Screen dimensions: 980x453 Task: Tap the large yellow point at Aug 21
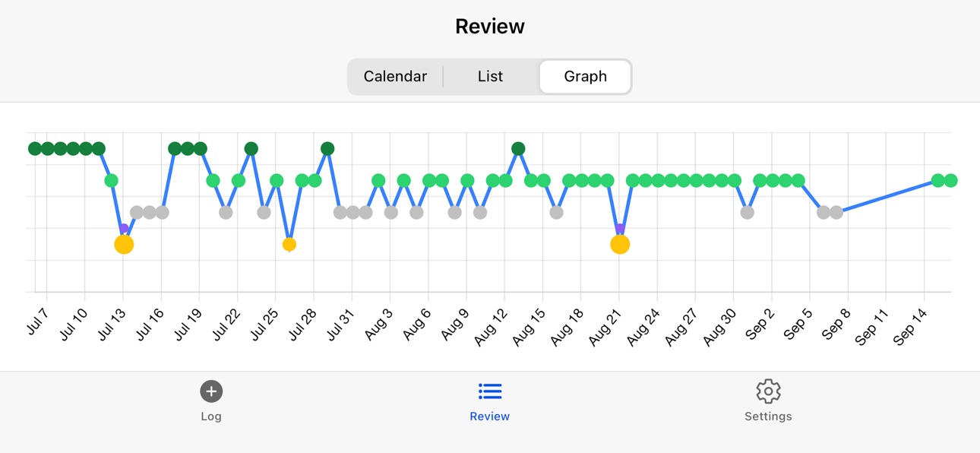(620, 244)
